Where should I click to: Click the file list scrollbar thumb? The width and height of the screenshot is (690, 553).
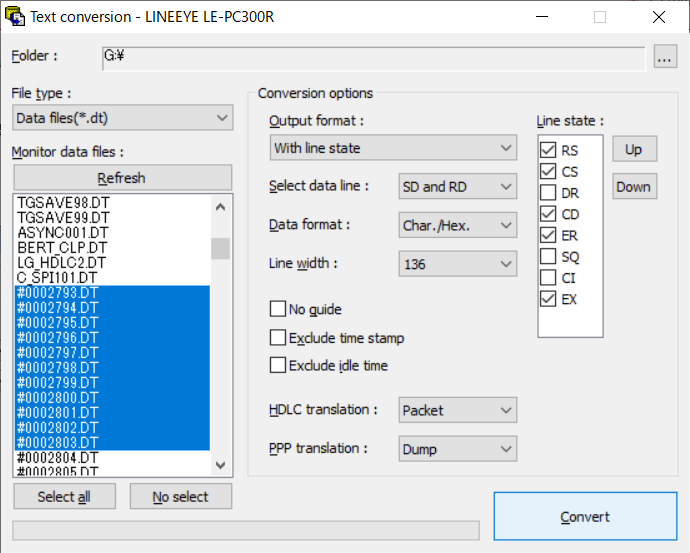coord(220,249)
